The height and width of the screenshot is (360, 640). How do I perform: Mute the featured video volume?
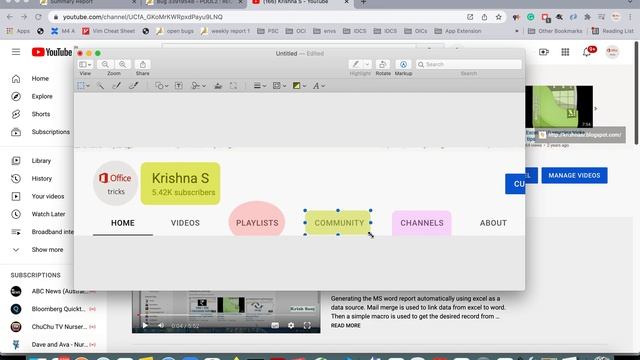point(161,325)
